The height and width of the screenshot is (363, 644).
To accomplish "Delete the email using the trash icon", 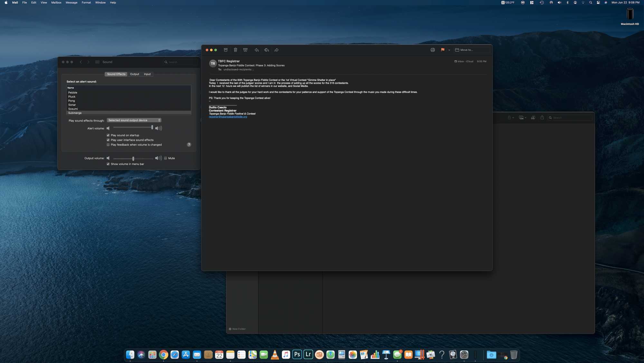I will pos(235,50).
